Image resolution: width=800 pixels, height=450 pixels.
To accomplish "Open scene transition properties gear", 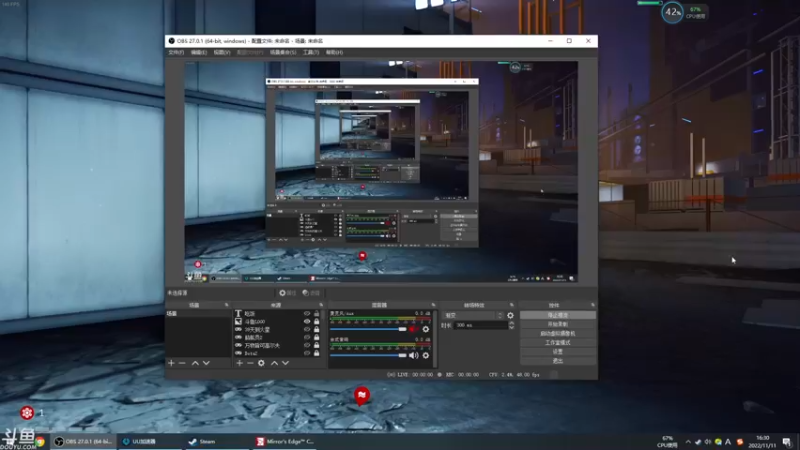I will 510,315.
